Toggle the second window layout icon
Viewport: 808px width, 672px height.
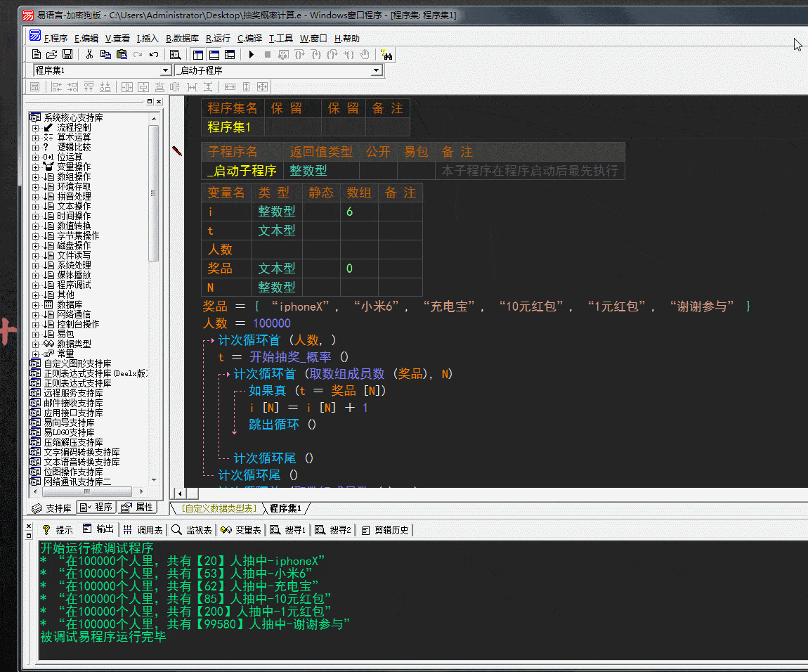214,54
